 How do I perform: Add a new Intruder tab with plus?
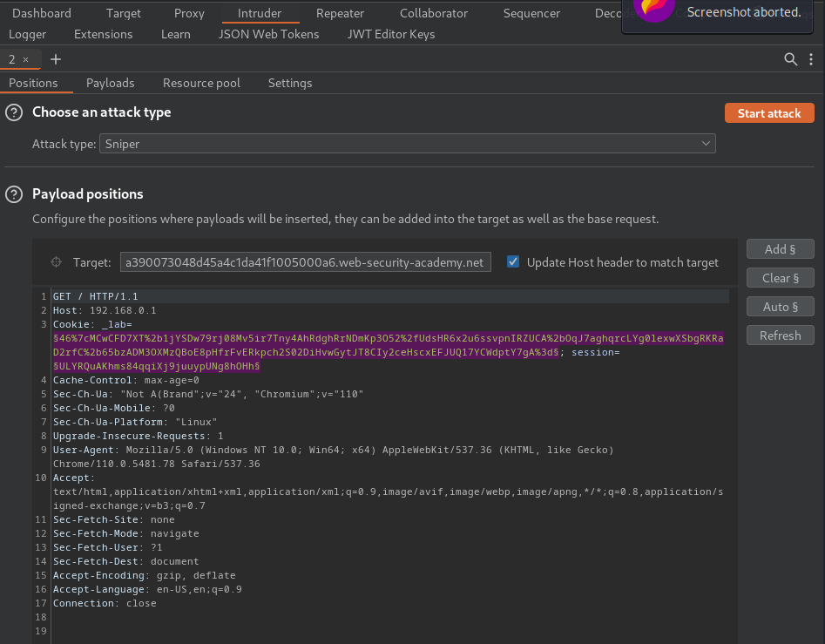click(55, 59)
